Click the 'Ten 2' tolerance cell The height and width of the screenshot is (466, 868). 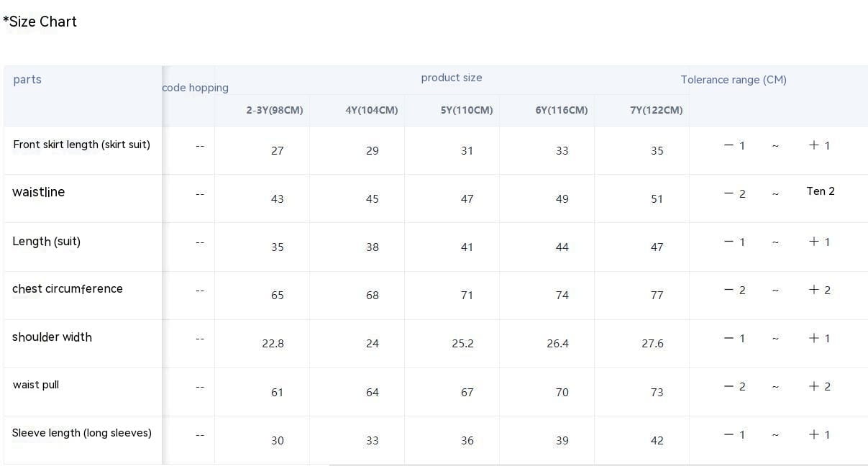point(821,191)
